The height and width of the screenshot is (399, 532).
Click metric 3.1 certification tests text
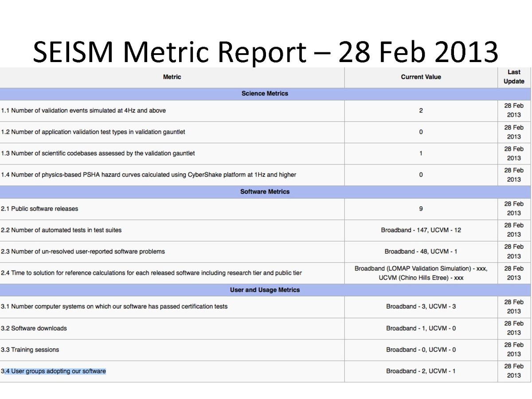pyautogui.click(x=114, y=306)
